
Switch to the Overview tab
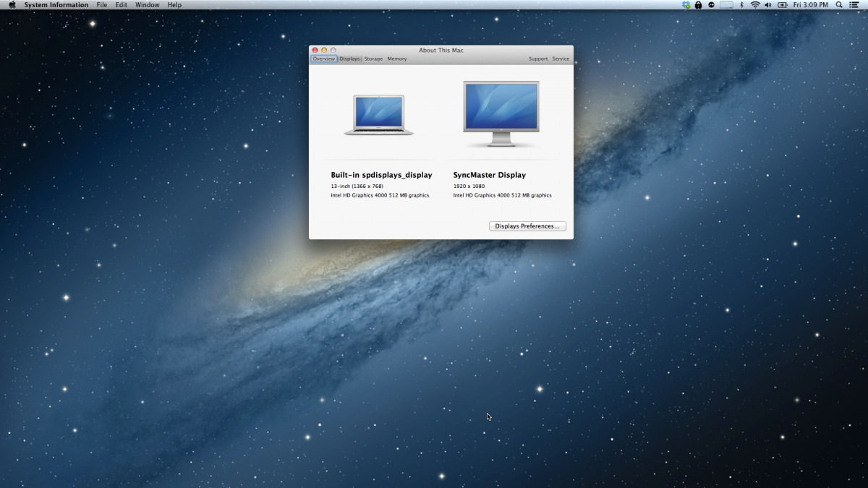324,59
